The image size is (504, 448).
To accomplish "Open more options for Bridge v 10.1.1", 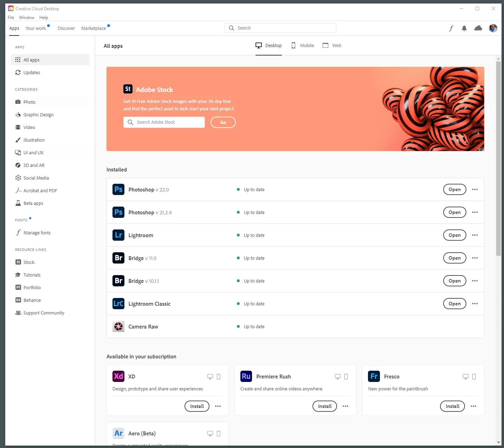I will (x=475, y=281).
